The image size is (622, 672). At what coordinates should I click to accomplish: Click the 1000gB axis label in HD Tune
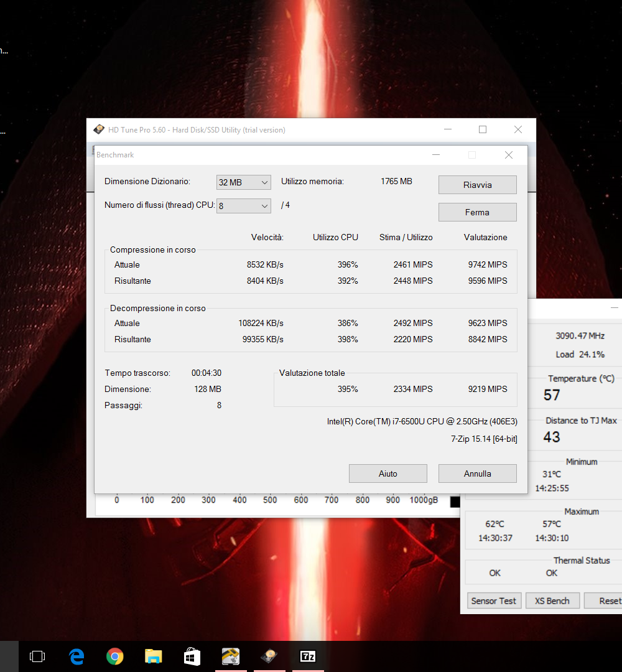click(424, 500)
